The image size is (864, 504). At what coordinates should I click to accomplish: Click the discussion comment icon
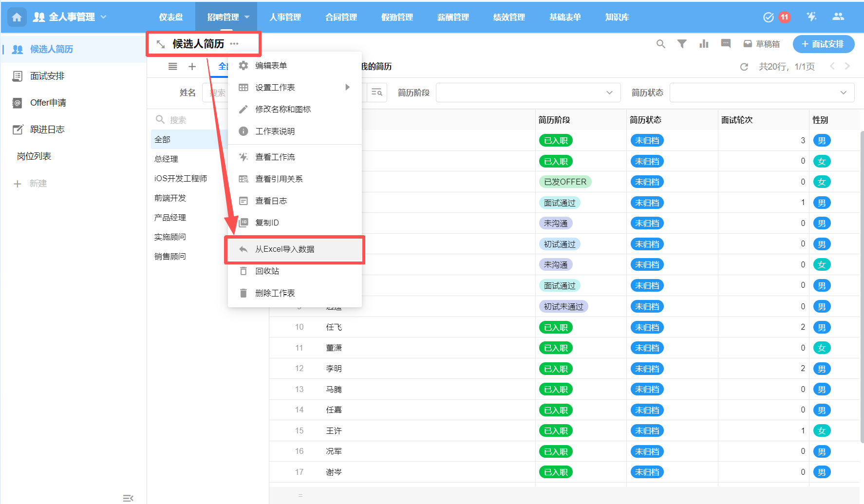725,44
